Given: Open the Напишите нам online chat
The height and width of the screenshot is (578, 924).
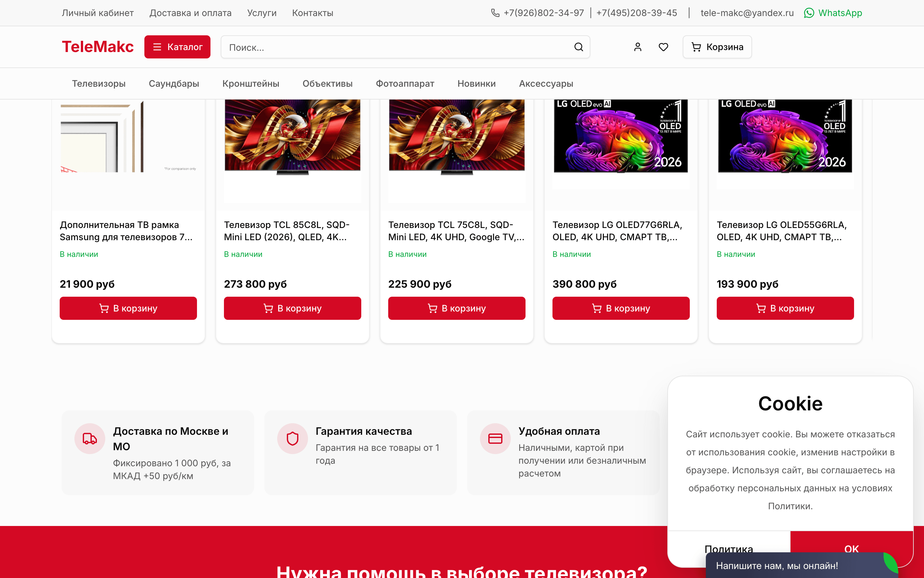Looking at the screenshot, I should [802, 565].
